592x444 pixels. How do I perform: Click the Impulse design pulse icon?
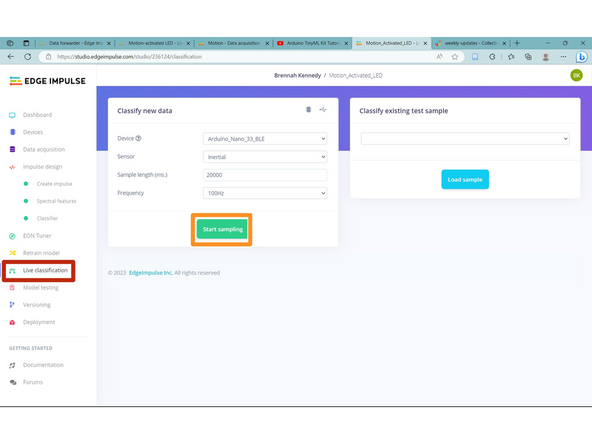(x=12, y=167)
